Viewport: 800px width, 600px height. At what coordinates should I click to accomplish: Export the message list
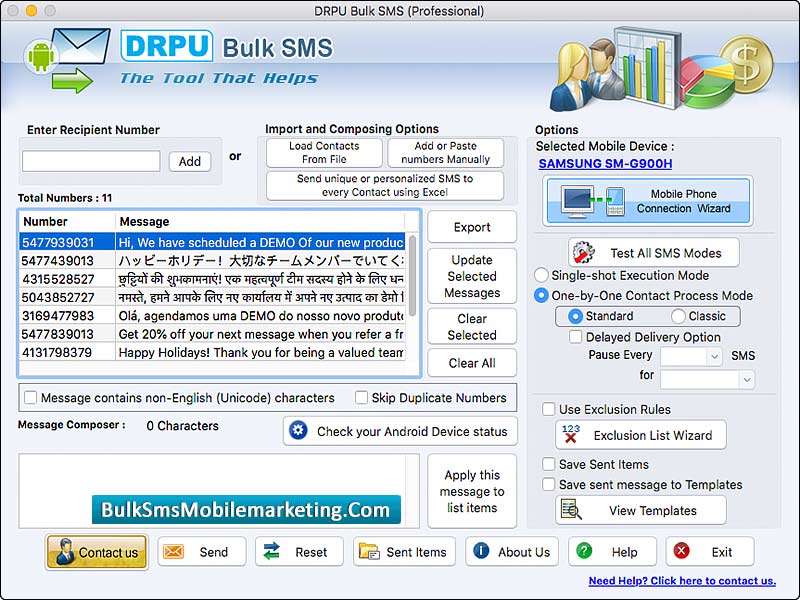pos(471,227)
